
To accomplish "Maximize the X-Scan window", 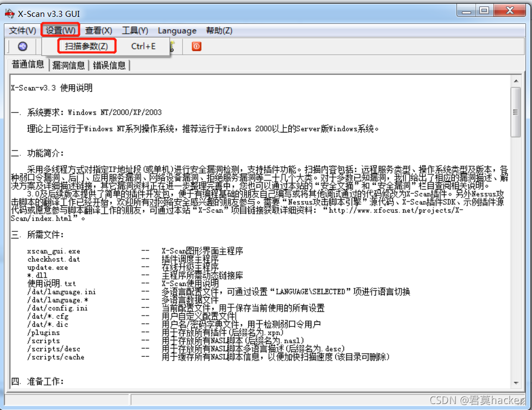I will pos(485,11).
